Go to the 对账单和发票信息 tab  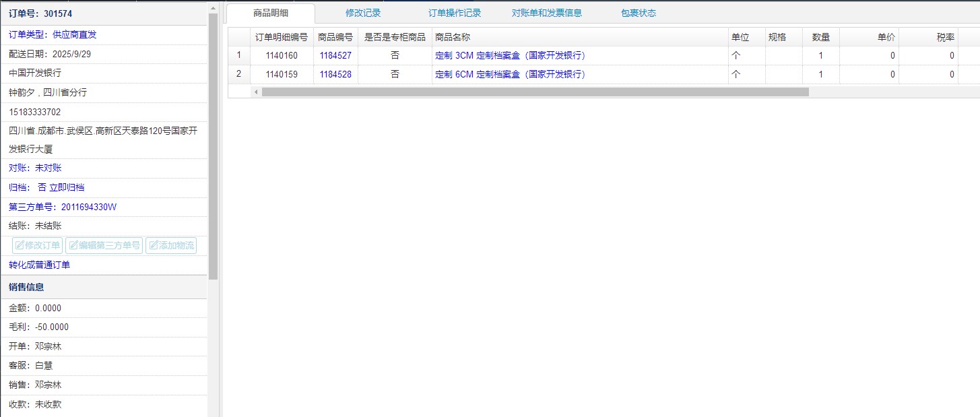point(546,13)
